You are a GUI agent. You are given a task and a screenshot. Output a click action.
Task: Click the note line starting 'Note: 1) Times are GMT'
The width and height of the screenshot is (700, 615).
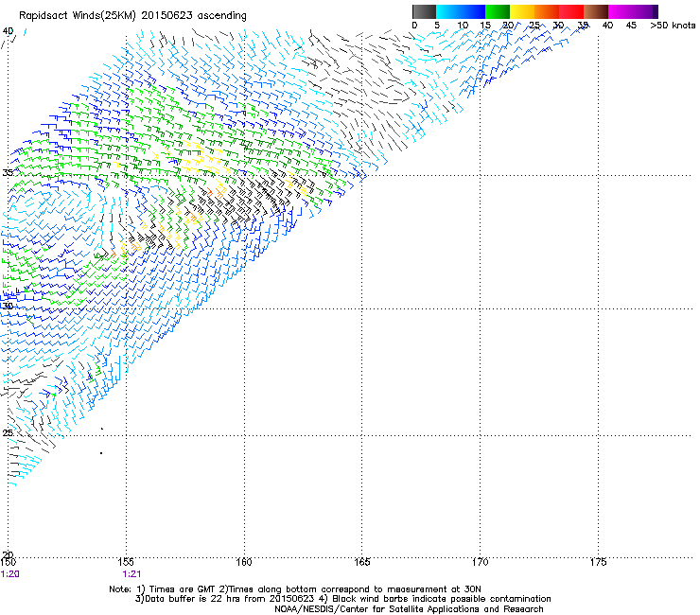294,589
